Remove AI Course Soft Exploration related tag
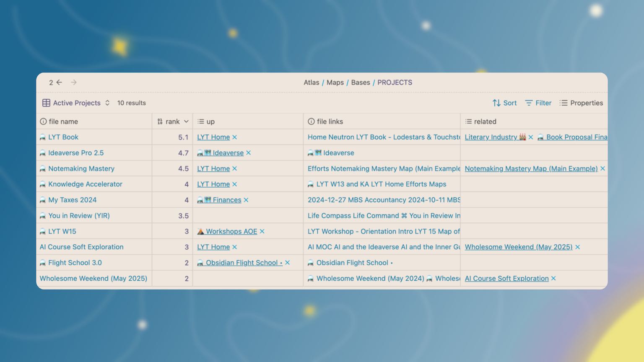 coord(553,278)
